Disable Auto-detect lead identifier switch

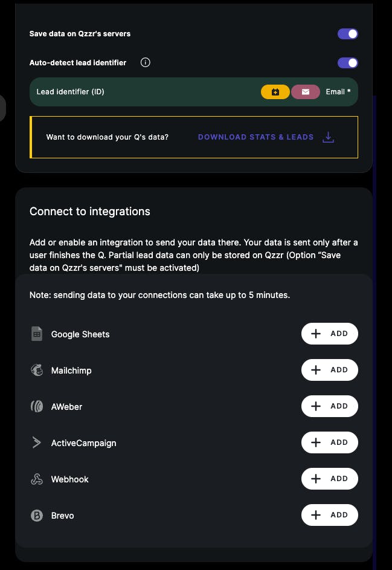[x=348, y=63]
